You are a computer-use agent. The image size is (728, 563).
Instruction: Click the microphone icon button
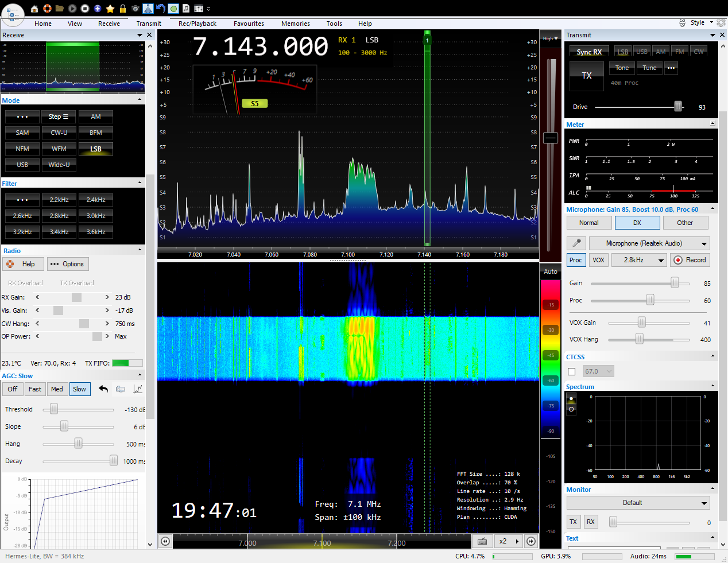[x=576, y=243]
